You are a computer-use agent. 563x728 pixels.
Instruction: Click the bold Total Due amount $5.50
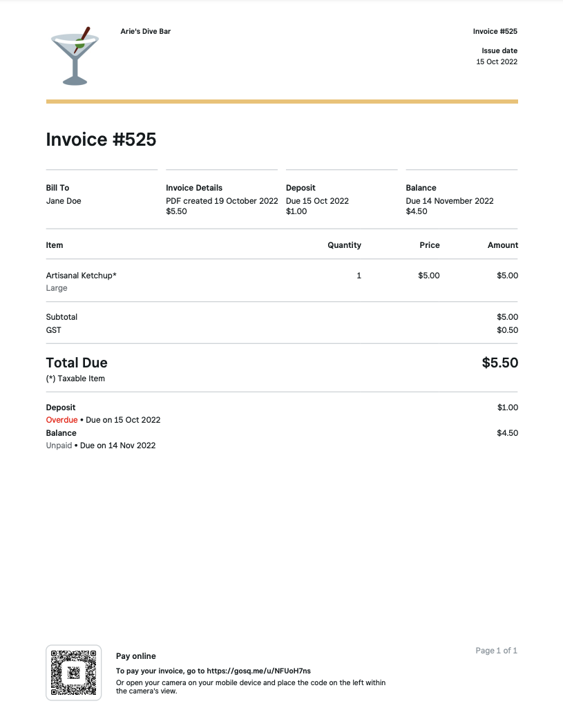[499, 363]
